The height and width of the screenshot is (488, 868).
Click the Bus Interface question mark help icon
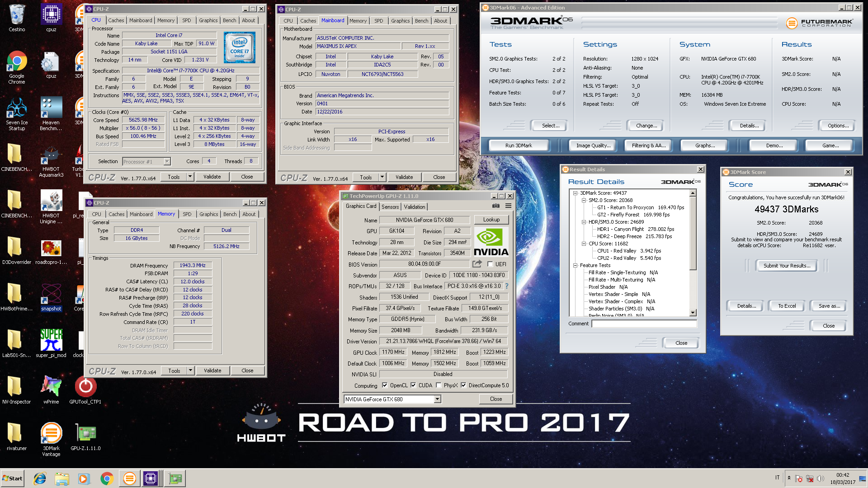pyautogui.click(x=507, y=286)
